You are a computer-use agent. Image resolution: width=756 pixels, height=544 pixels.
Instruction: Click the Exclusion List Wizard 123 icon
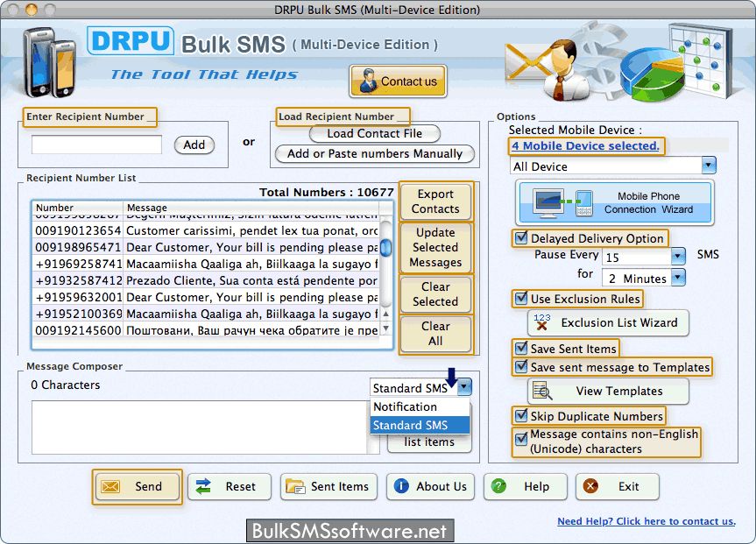click(542, 322)
